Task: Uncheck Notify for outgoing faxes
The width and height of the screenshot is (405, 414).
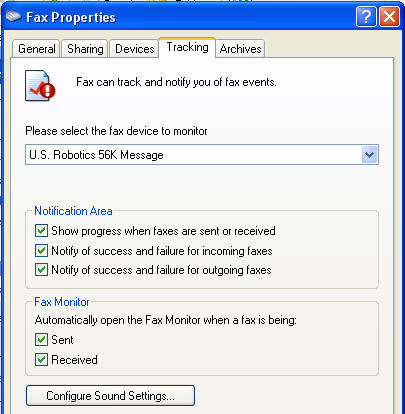Action: (41, 270)
